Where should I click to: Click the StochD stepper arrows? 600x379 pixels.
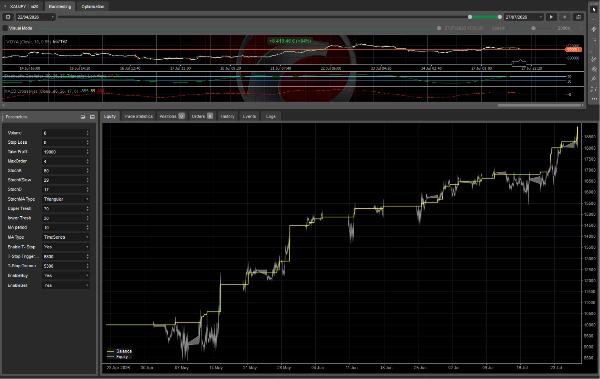[88, 190]
